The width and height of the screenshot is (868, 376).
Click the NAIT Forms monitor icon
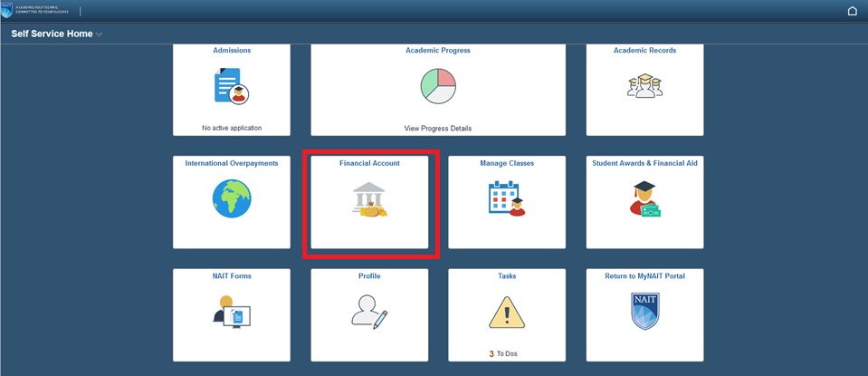pyautogui.click(x=231, y=312)
